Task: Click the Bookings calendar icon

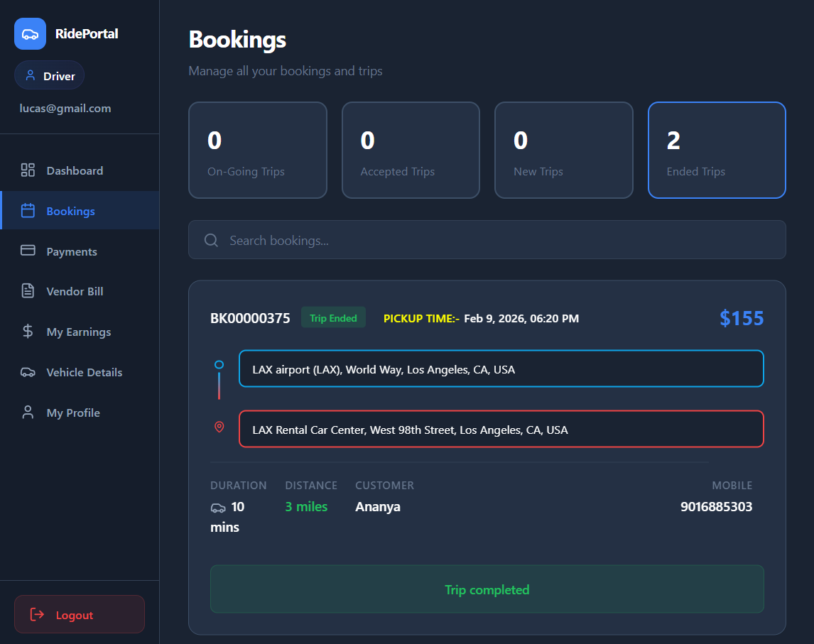Action: pyautogui.click(x=28, y=211)
